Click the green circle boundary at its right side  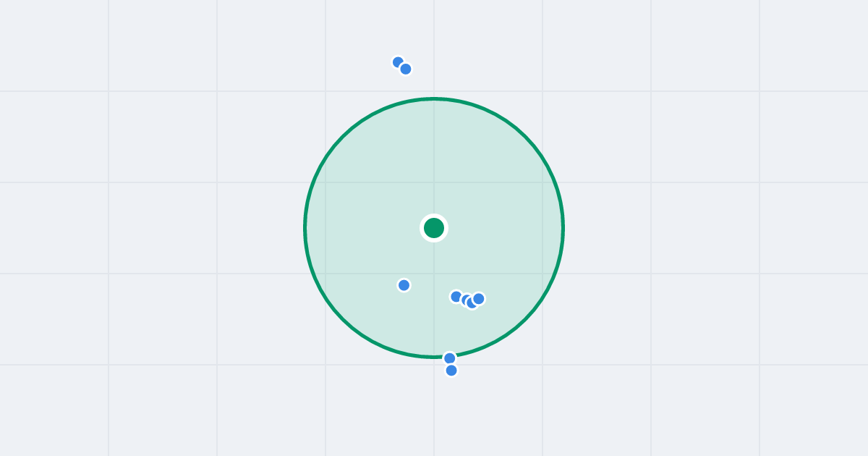point(563,228)
